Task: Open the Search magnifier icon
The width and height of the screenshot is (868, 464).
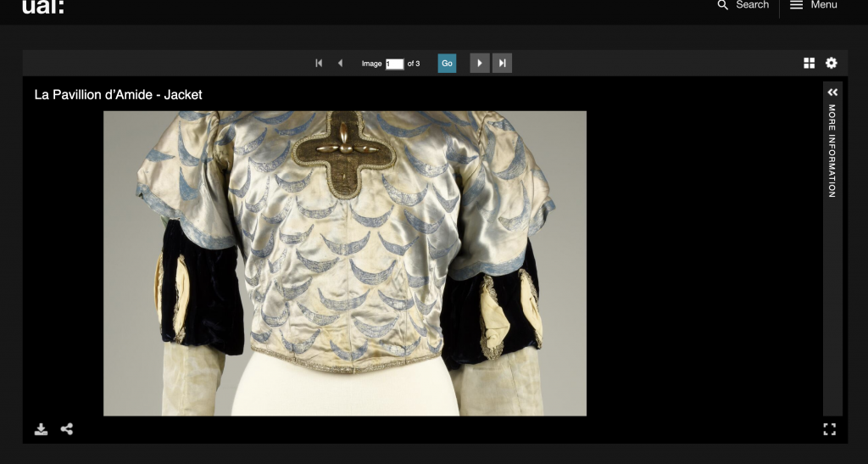Action: click(x=722, y=5)
